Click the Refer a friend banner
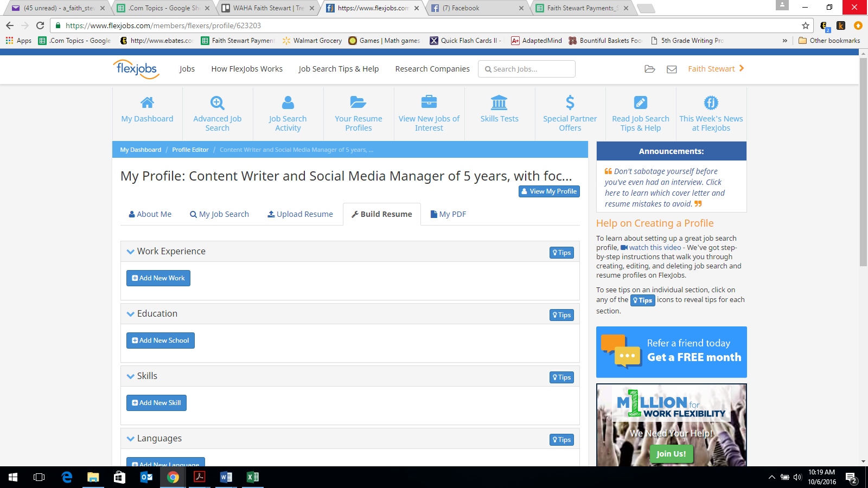This screenshot has width=868, height=488. pos(672,352)
